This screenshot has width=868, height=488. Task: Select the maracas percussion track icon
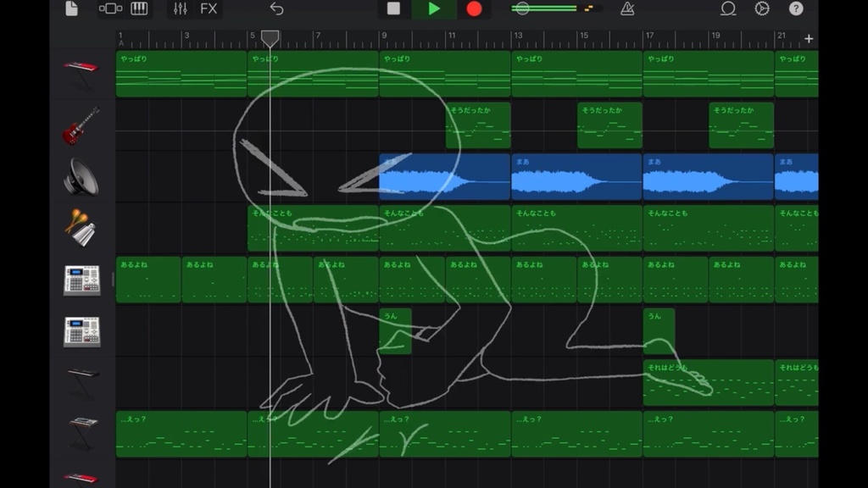(x=81, y=225)
